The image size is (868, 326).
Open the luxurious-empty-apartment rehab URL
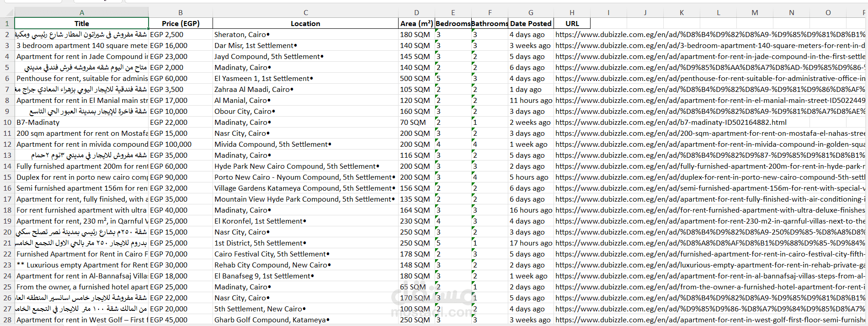tap(710, 265)
